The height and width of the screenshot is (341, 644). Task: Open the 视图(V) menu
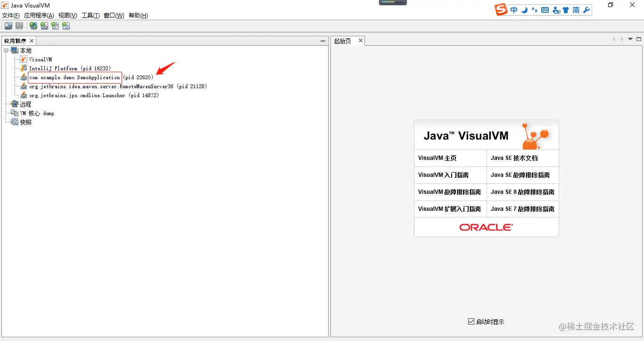pos(68,16)
